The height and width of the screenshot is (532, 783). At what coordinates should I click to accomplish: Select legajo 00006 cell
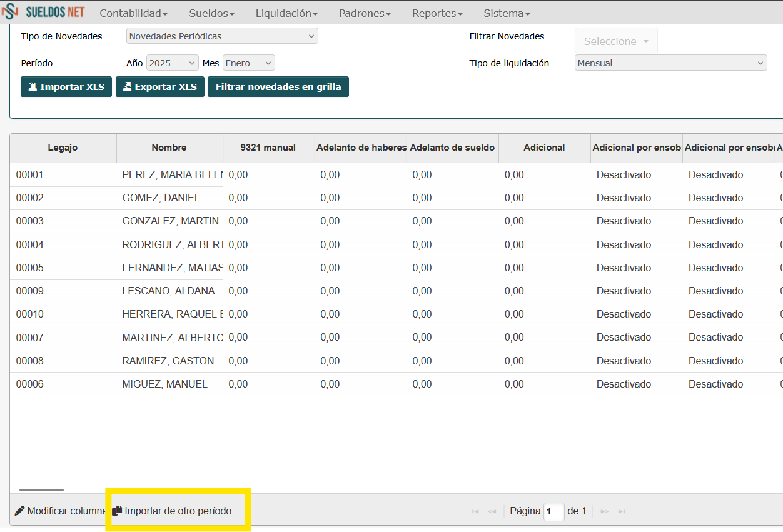click(x=63, y=384)
